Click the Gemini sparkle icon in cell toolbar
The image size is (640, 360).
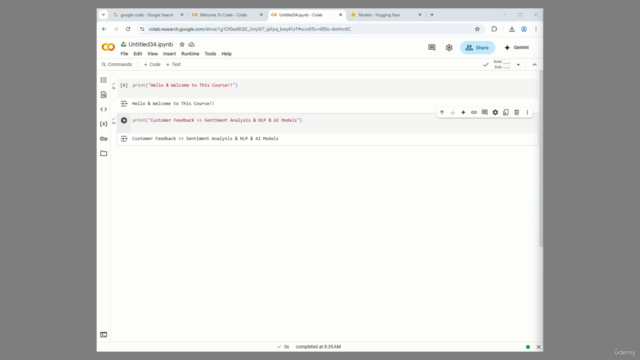click(x=463, y=112)
